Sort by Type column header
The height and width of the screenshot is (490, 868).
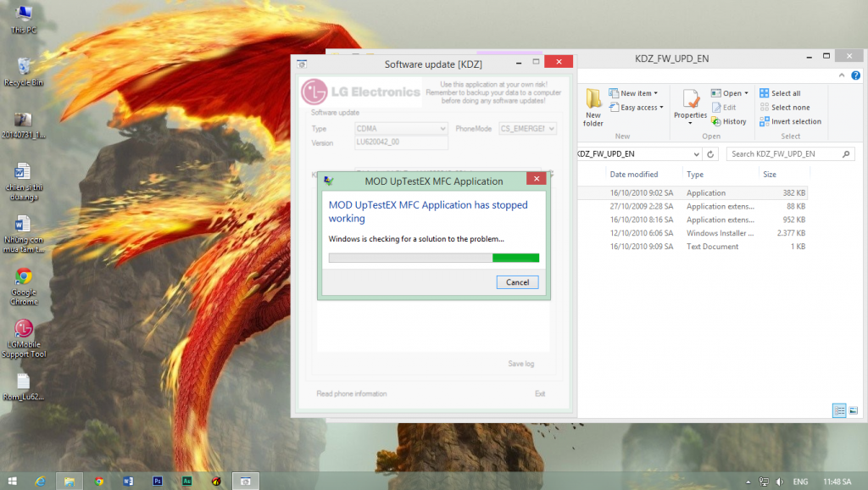click(695, 175)
